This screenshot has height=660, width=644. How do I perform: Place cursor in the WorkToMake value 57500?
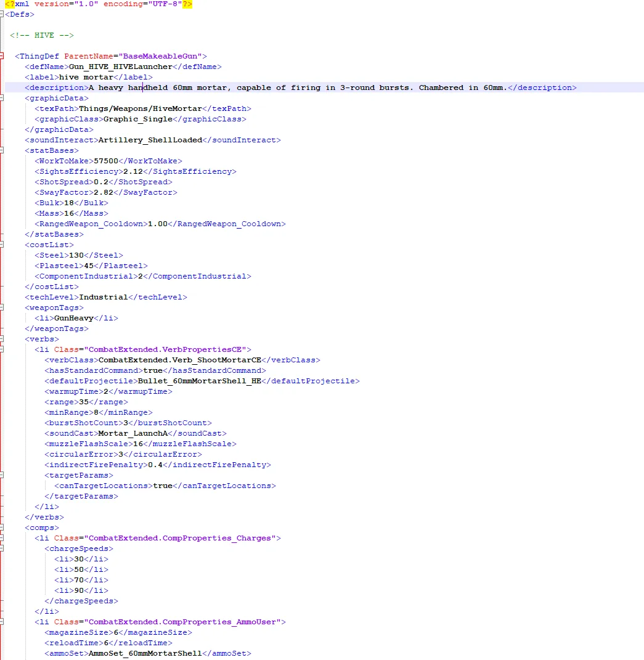coord(105,161)
